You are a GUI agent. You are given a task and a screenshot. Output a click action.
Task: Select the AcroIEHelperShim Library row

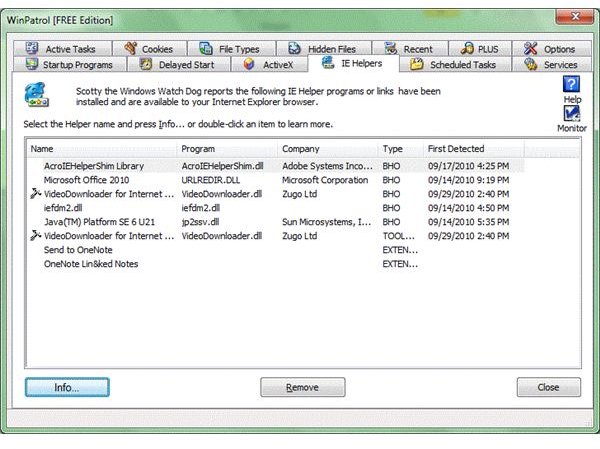point(276,166)
